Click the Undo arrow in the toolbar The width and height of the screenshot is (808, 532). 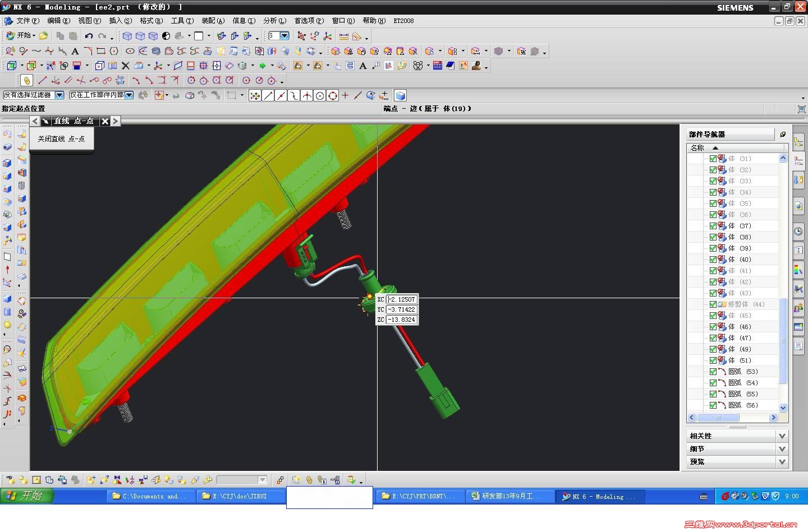click(x=89, y=36)
